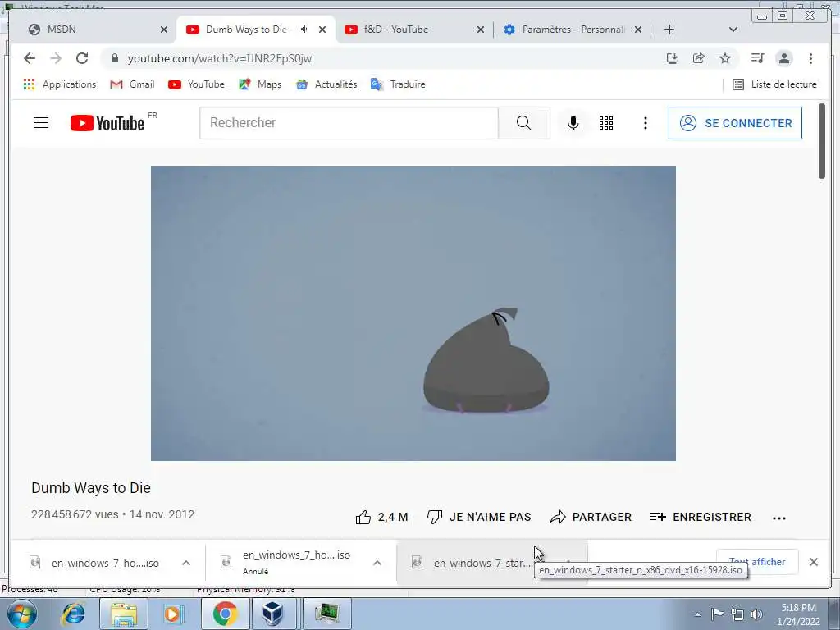Reload the YouTube page
This screenshot has height=630, width=840.
point(82,58)
